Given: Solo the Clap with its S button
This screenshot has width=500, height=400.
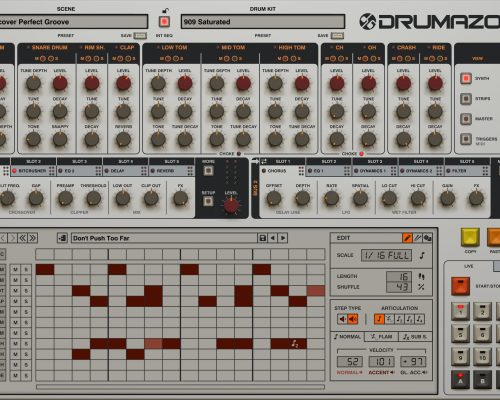Looking at the screenshot, I should pyautogui.click(x=127, y=59).
